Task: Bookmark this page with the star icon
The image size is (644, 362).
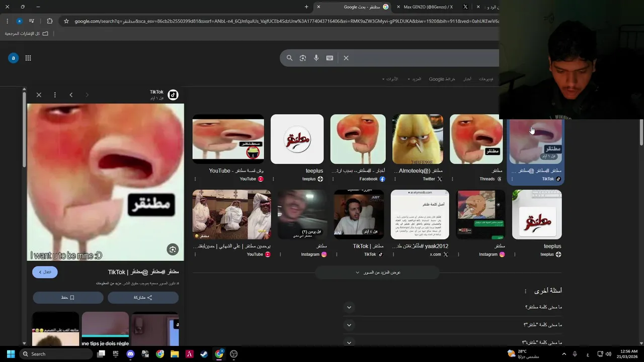Action: (66, 21)
